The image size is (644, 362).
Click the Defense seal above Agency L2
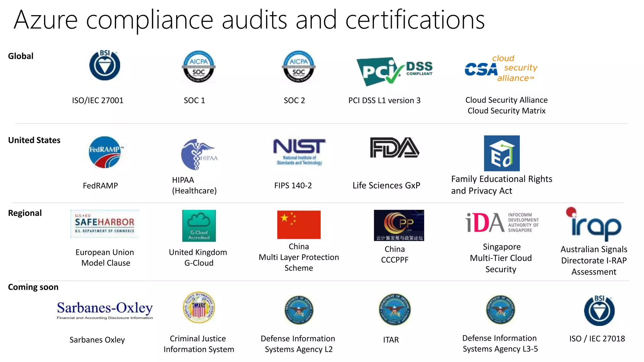(x=299, y=310)
